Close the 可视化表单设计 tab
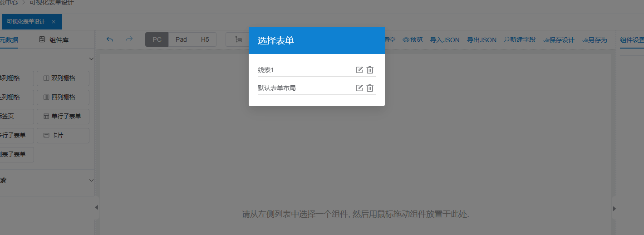 pos(54,22)
